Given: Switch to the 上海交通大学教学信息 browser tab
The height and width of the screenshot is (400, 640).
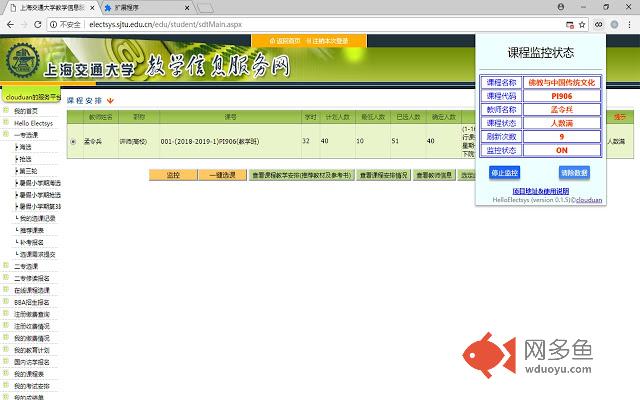Looking at the screenshot, I should click(51, 8).
